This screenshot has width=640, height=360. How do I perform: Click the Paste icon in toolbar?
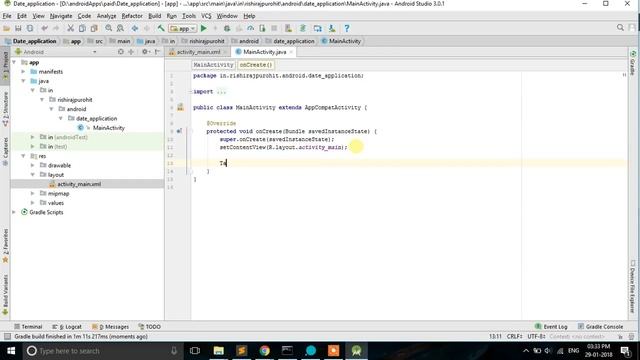click(94, 28)
